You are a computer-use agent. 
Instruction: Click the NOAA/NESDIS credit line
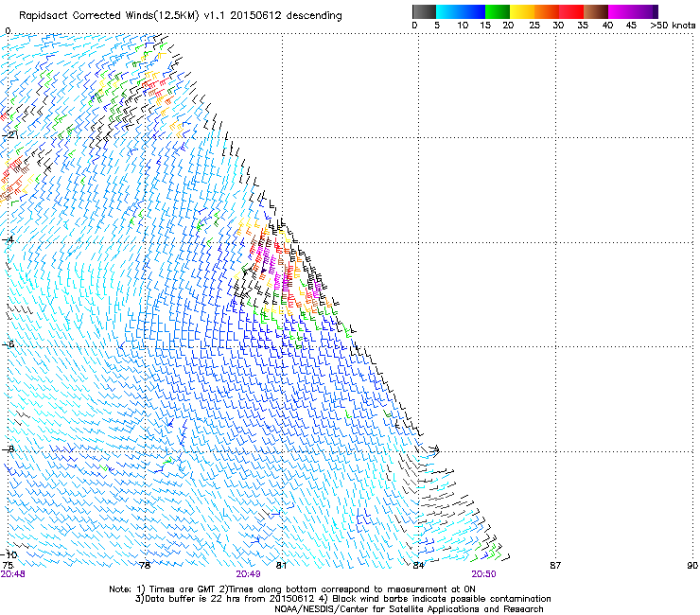[409, 609]
